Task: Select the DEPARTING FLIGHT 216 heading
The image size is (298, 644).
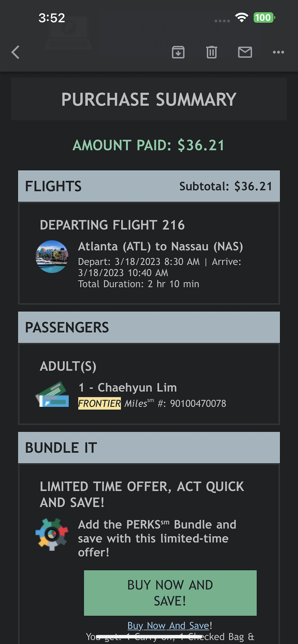Action: (x=112, y=225)
